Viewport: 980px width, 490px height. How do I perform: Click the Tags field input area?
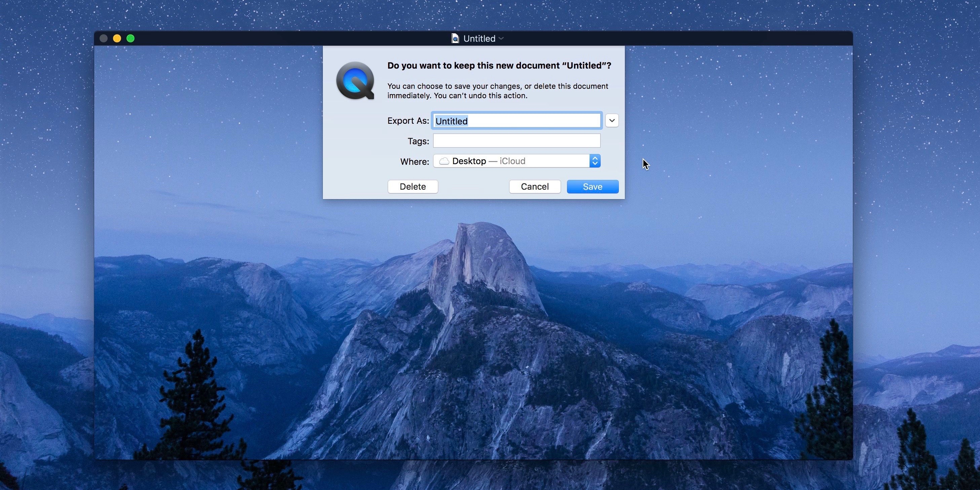517,141
